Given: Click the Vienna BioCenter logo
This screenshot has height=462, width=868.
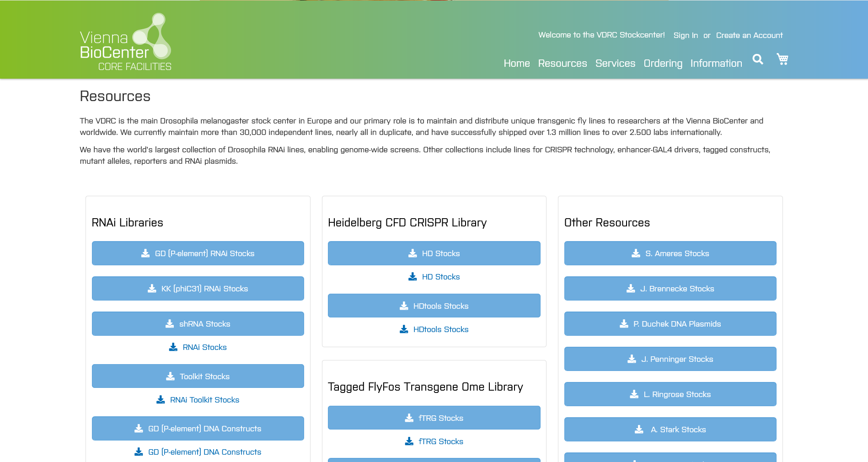Looking at the screenshot, I should [x=125, y=43].
